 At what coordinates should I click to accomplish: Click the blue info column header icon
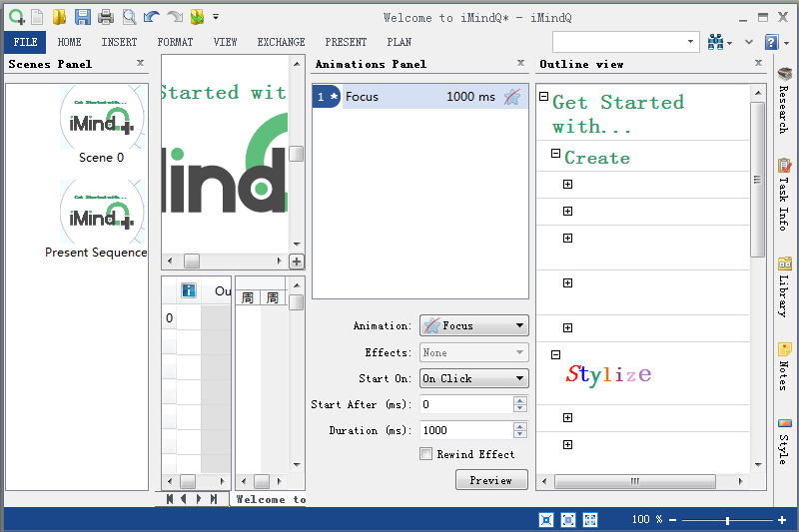pos(189,290)
